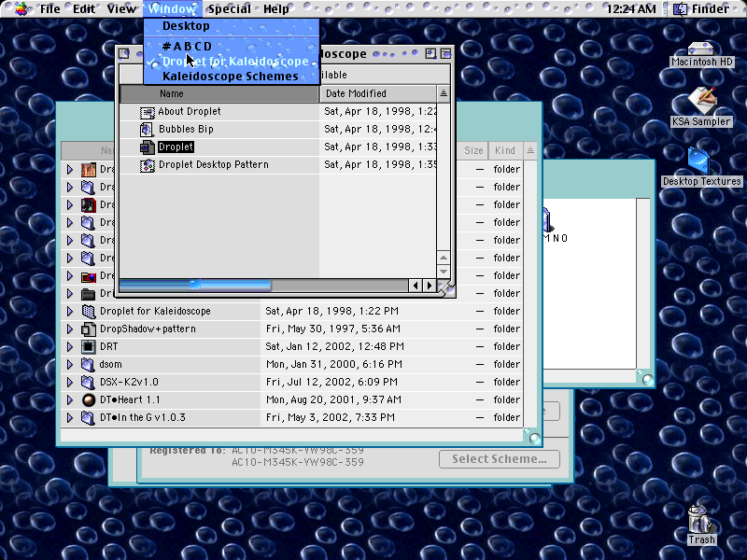
Task: Expand the DSX-K2v1.0 folder
Action: coord(69,383)
